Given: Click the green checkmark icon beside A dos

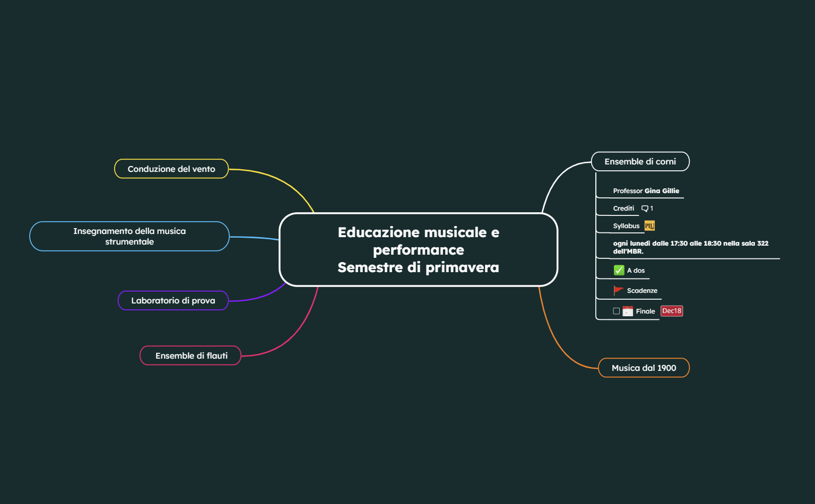Looking at the screenshot, I should click(619, 271).
